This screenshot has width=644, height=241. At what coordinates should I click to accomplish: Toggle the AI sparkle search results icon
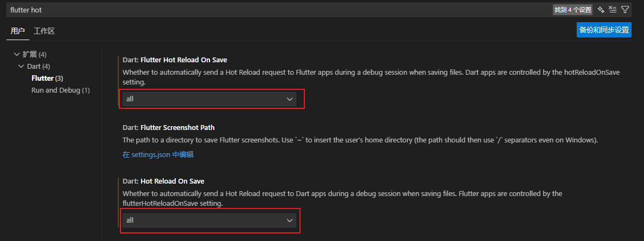[601, 9]
